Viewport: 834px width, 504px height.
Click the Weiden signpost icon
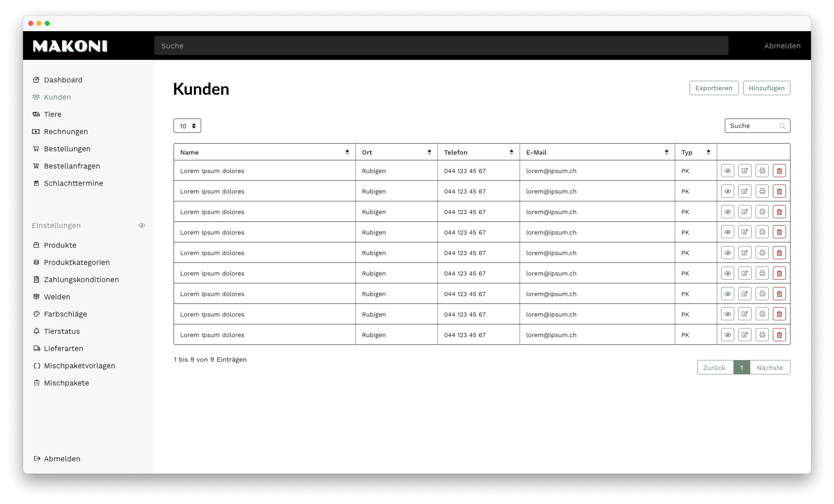coord(36,296)
